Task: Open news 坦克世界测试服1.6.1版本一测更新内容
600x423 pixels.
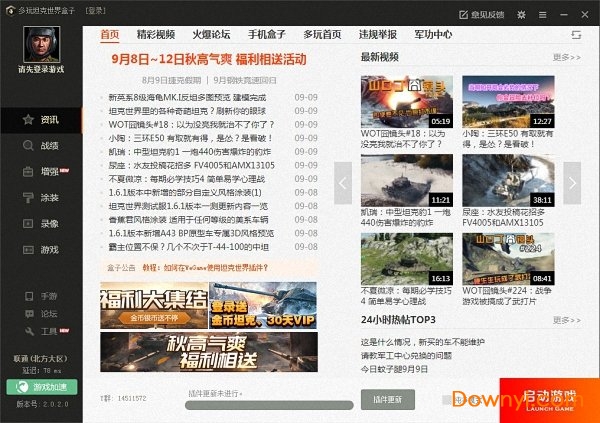Action: pyautogui.click(x=188, y=206)
